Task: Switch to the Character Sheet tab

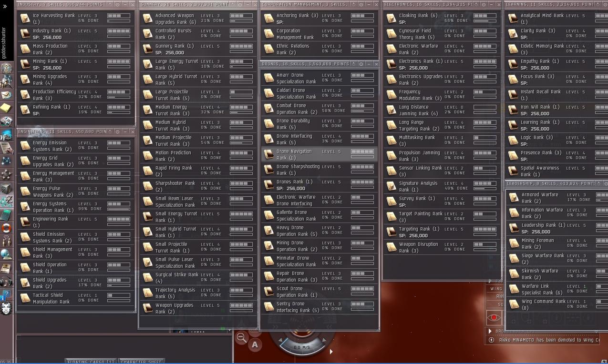Action: 141,362
